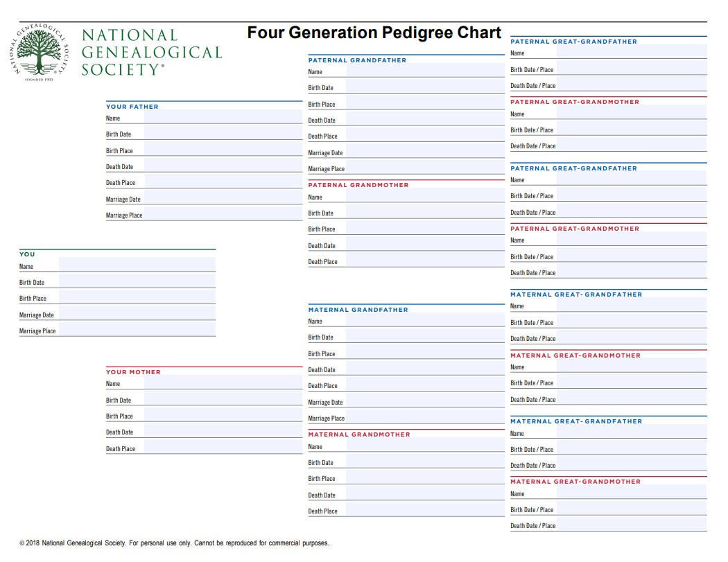Screen dimensions: 728x562
Task: Select Your Mother's Birth Date field
Action: (x=223, y=398)
